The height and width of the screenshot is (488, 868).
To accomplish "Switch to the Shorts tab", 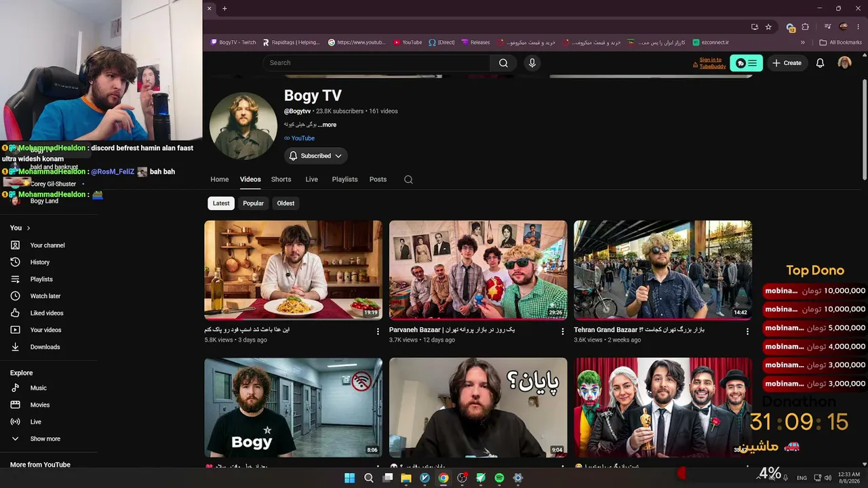I will [x=281, y=180].
